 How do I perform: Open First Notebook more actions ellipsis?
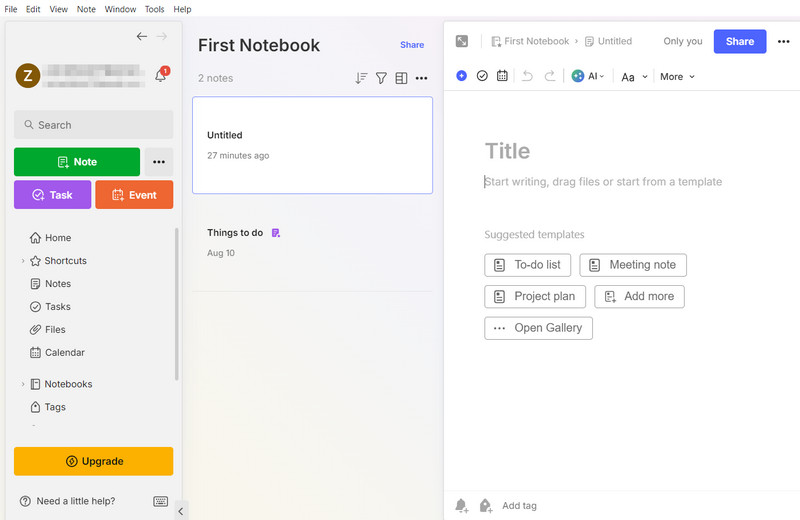pyautogui.click(x=421, y=78)
